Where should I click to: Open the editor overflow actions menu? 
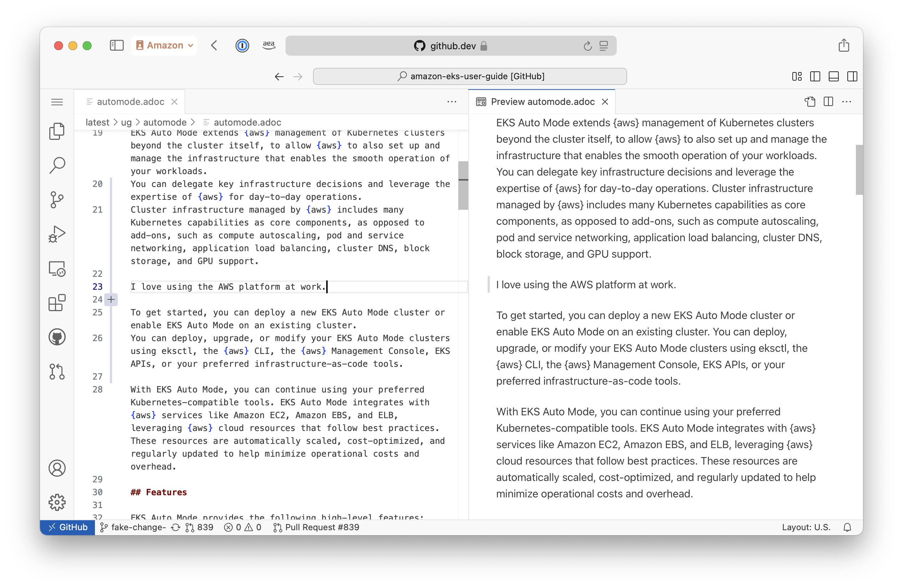(452, 101)
